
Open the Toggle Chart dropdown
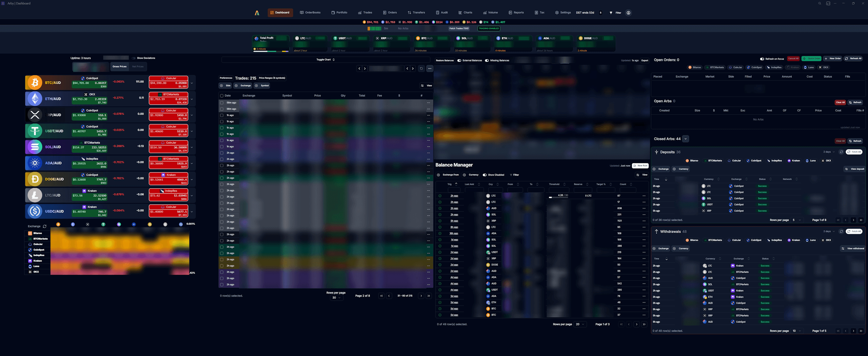pyautogui.click(x=325, y=59)
